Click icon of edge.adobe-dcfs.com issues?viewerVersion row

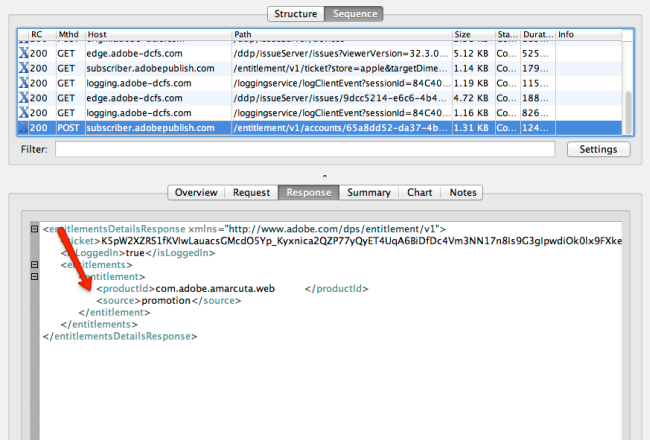click(24, 53)
